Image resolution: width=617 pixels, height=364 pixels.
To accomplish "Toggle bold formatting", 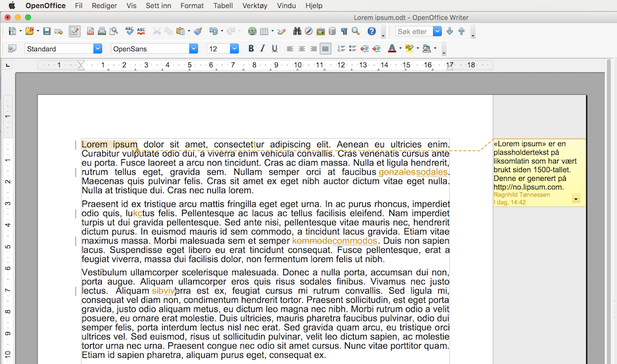I will tap(251, 49).
